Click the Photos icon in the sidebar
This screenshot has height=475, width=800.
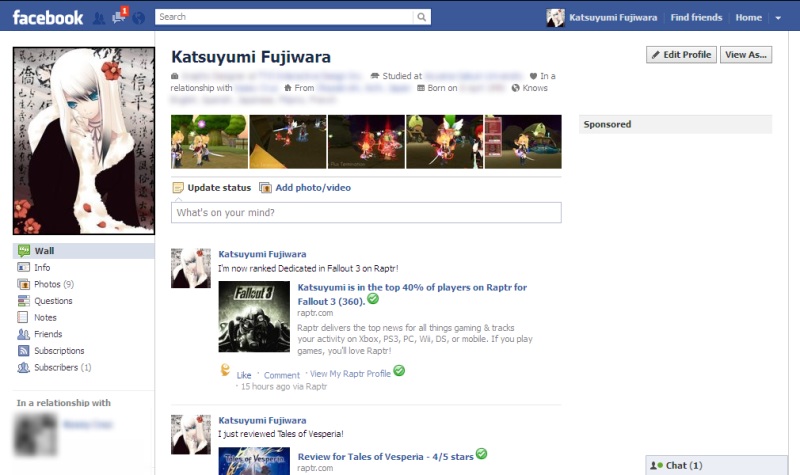(x=23, y=284)
